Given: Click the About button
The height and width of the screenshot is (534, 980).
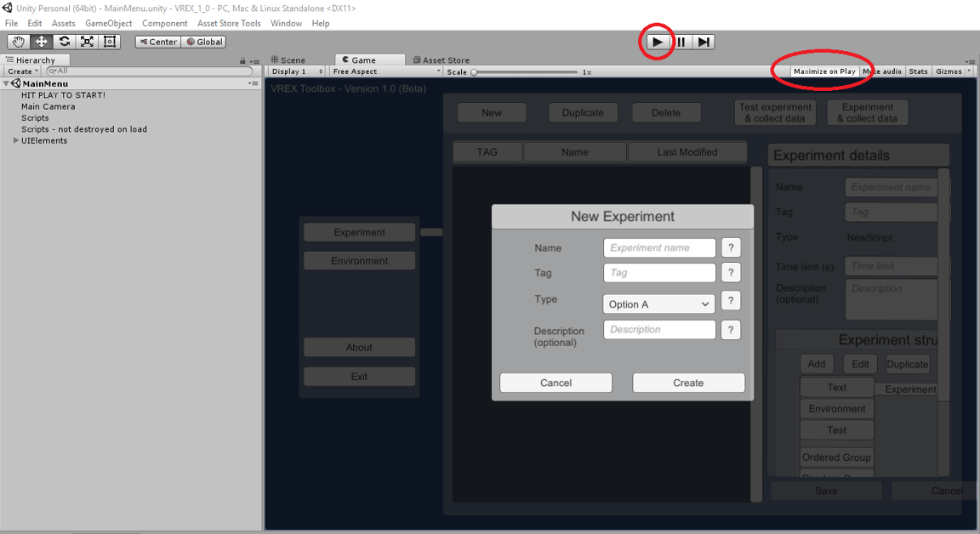Looking at the screenshot, I should 359,347.
